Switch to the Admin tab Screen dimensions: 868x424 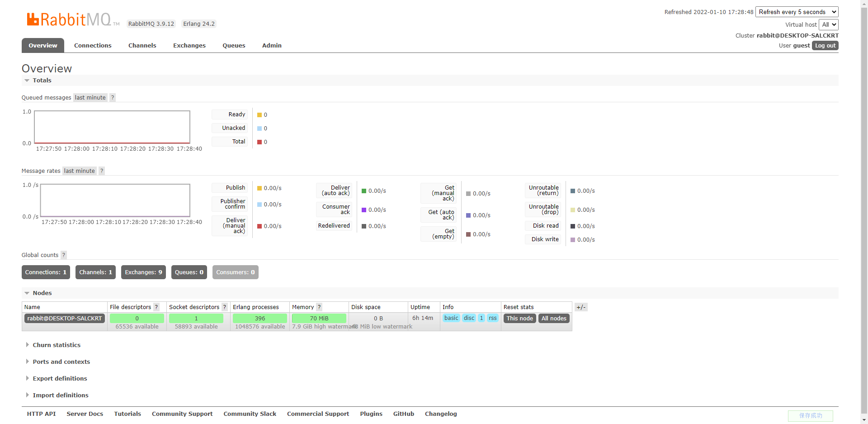pos(272,45)
